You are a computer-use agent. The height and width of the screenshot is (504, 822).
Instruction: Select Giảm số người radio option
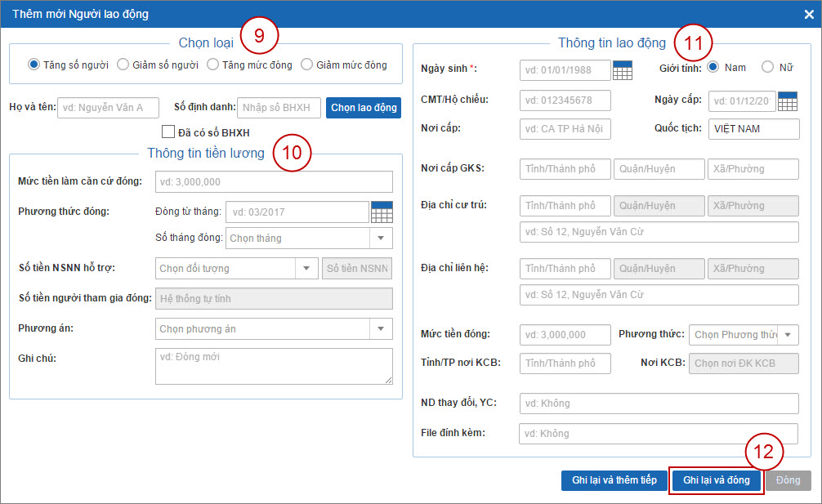click(123, 65)
